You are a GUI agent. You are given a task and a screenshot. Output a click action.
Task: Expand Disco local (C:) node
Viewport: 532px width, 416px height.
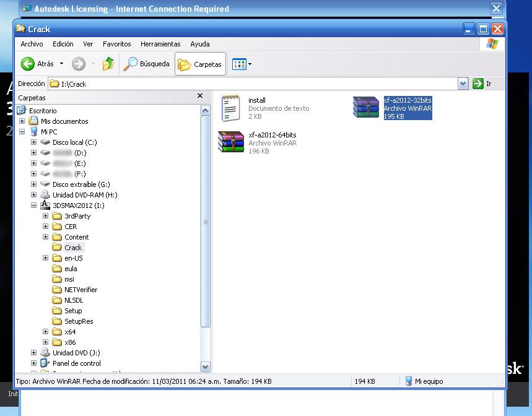33,142
